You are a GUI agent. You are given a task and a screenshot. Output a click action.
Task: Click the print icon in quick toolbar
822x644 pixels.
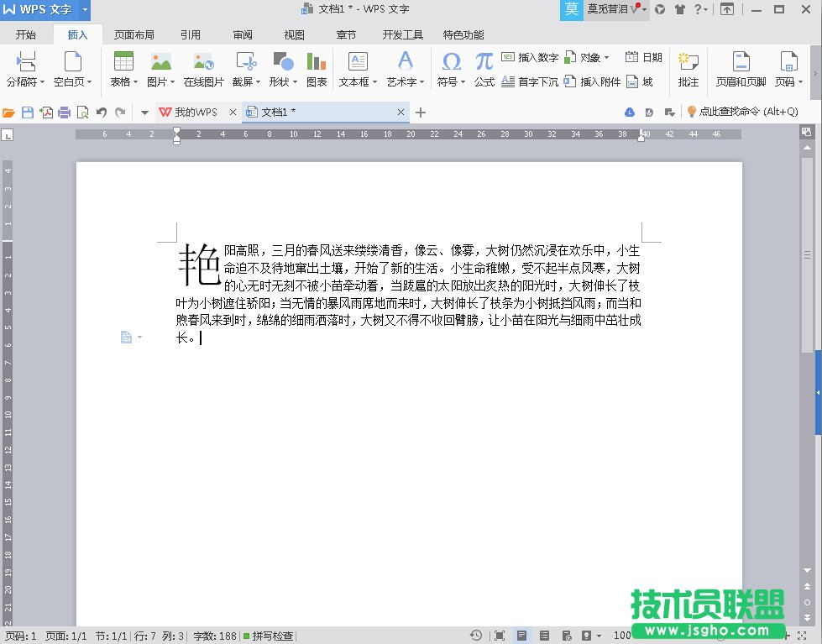(x=64, y=113)
